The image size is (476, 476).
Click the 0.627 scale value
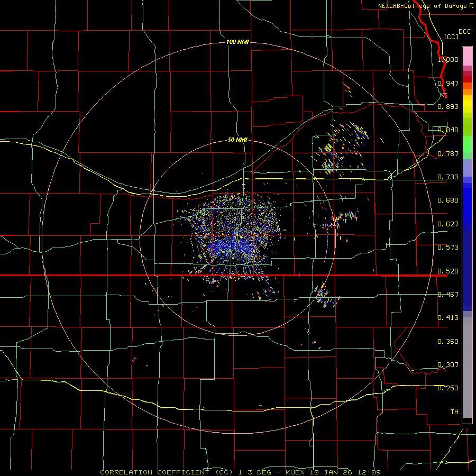(x=448, y=224)
